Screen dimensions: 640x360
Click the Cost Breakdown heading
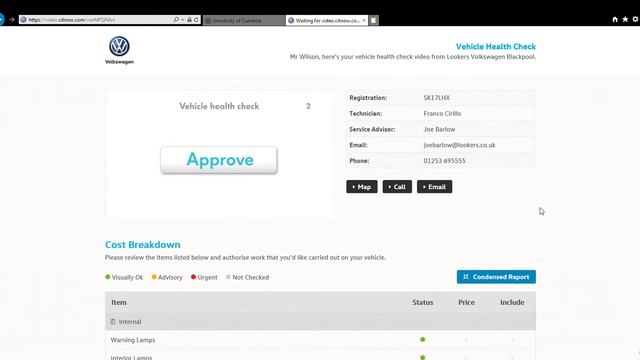tap(142, 244)
